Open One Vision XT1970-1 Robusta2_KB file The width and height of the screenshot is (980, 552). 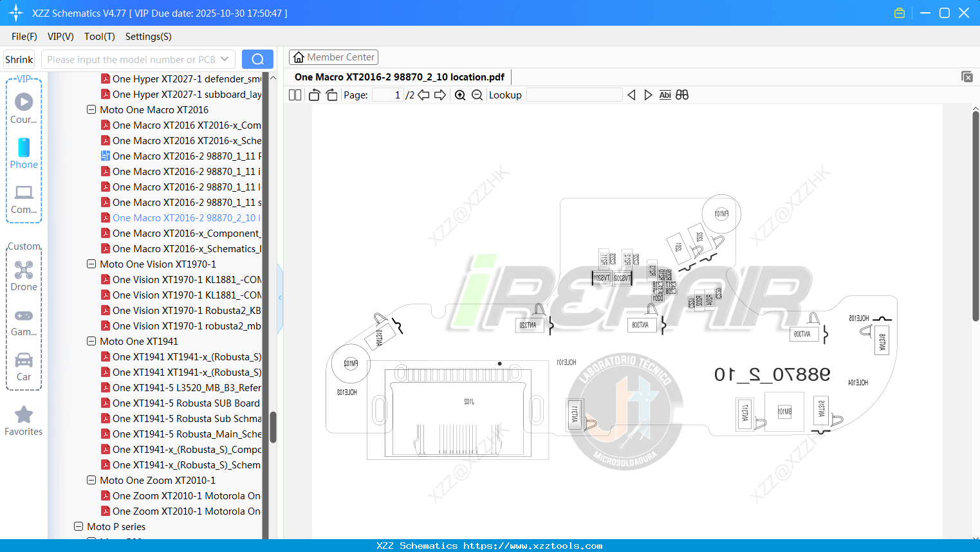[x=181, y=310]
